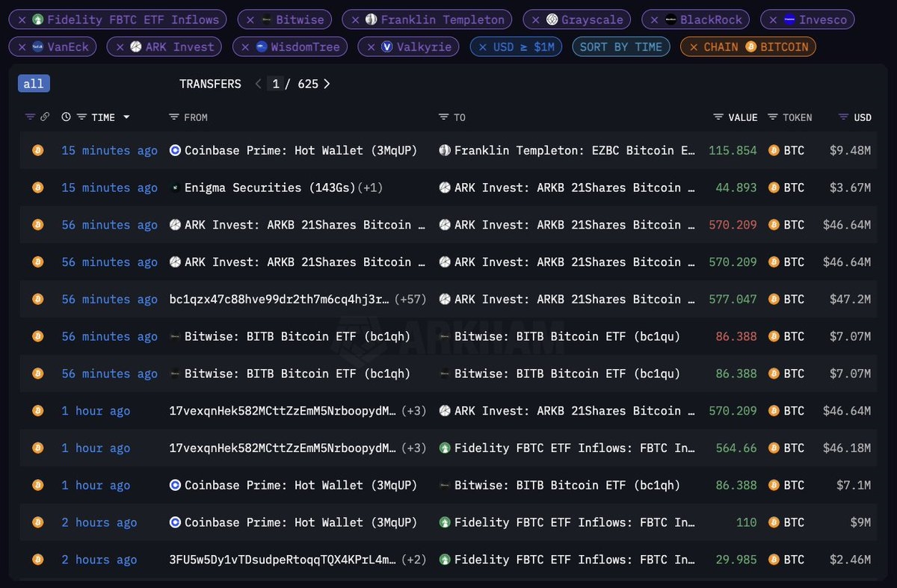Open Enigma Securities (143Gs) sender link
Viewport: 897px width, 588px height.
coord(258,188)
